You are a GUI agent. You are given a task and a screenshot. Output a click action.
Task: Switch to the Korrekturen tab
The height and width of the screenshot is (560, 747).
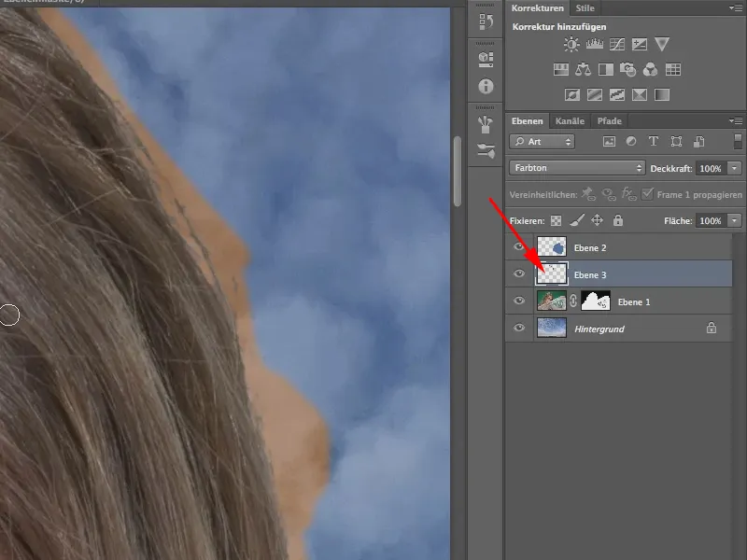(x=538, y=8)
